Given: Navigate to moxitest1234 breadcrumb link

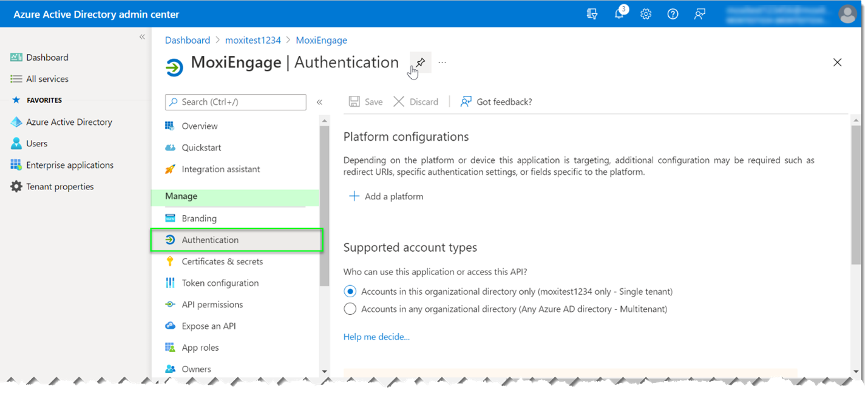Looking at the screenshot, I should pyautogui.click(x=253, y=40).
